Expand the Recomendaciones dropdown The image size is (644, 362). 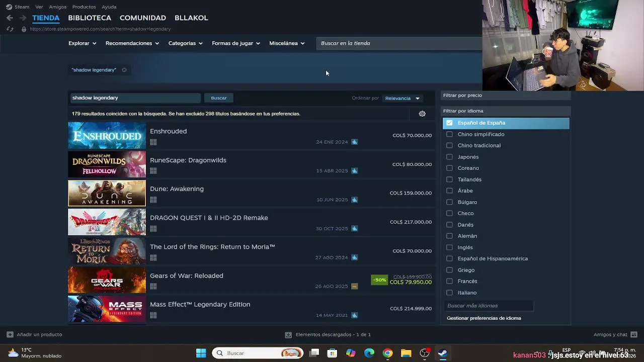pyautogui.click(x=132, y=43)
